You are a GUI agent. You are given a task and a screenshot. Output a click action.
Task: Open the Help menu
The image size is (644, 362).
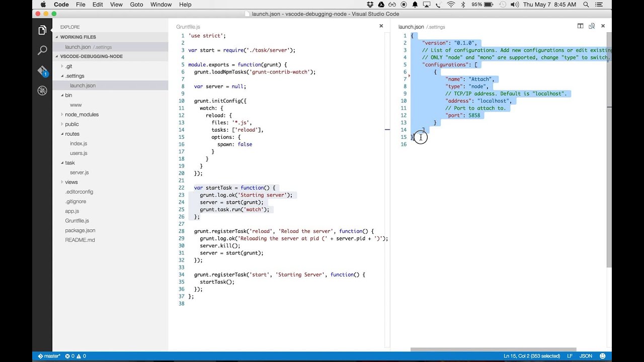click(x=185, y=5)
